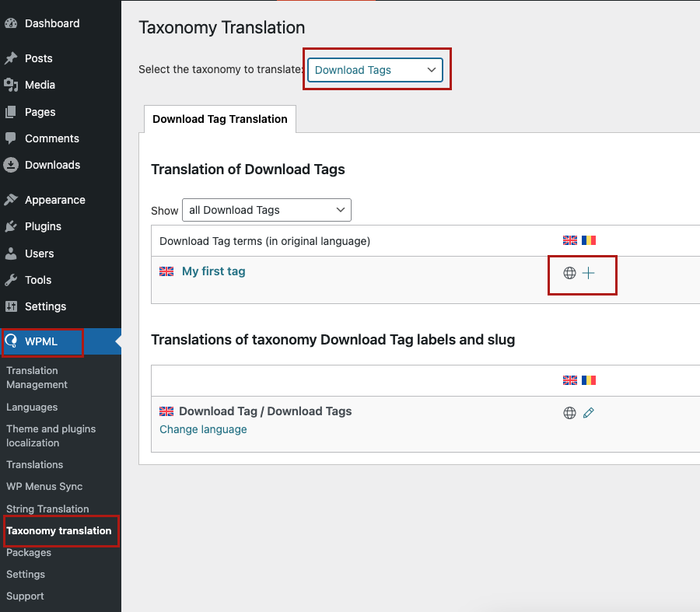This screenshot has height=612, width=700.
Task: Click the UK flag beside Download Tag / Download Tags
Action: pos(166,411)
